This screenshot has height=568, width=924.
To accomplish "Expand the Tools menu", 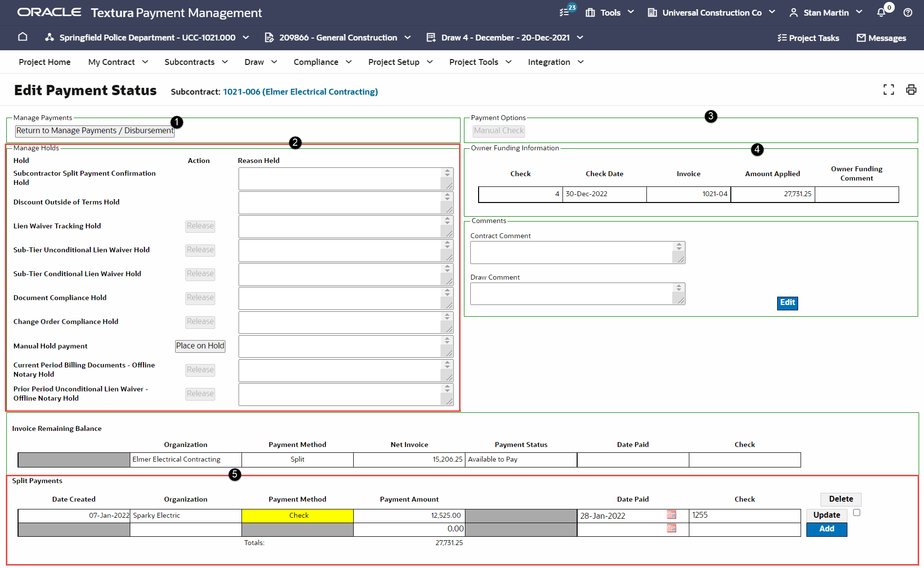I will click(610, 12).
